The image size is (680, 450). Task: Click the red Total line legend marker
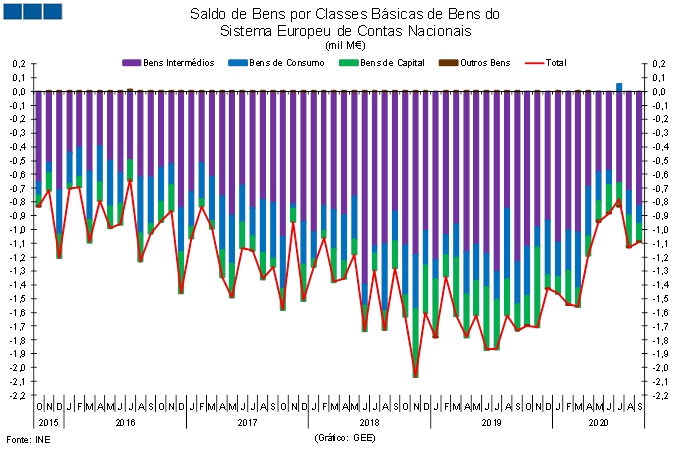click(x=534, y=63)
